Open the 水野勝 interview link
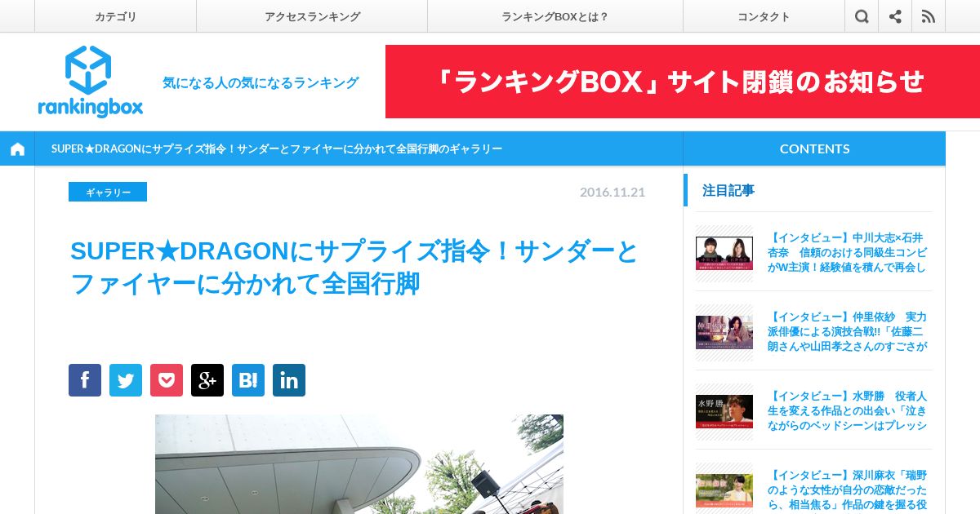The image size is (980, 514). tap(848, 410)
